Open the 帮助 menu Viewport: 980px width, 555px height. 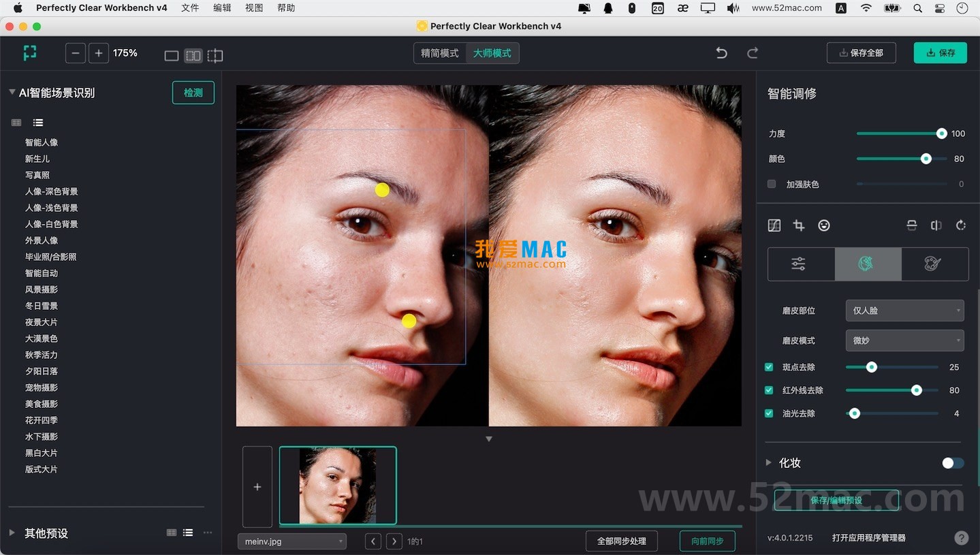click(287, 8)
